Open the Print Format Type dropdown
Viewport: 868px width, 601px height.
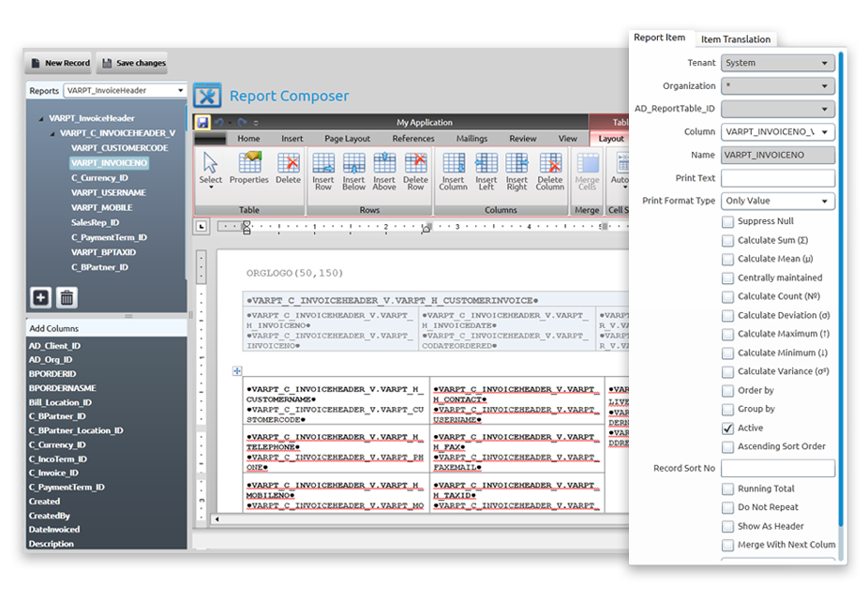(x=778, y=200)
